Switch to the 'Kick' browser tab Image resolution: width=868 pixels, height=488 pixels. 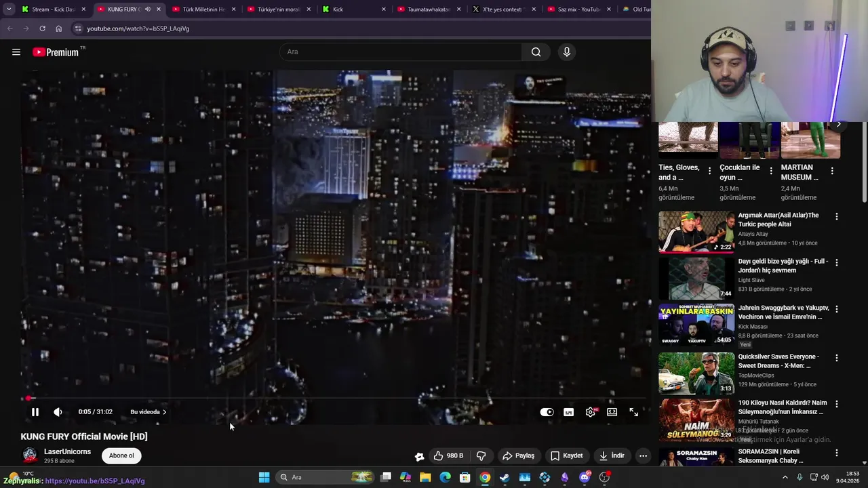point(353,9)
